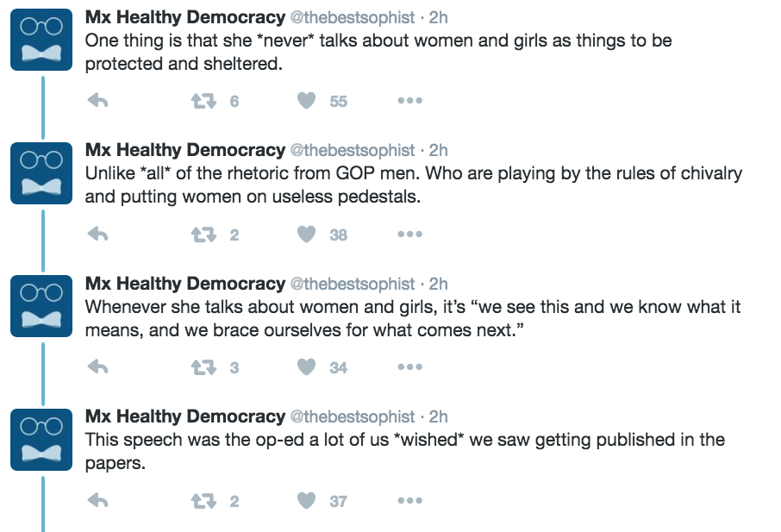This screenshot has width=781, height=532.
Task: Retweet the 'op-ed' speech tweet
Action: click(203, 501)
